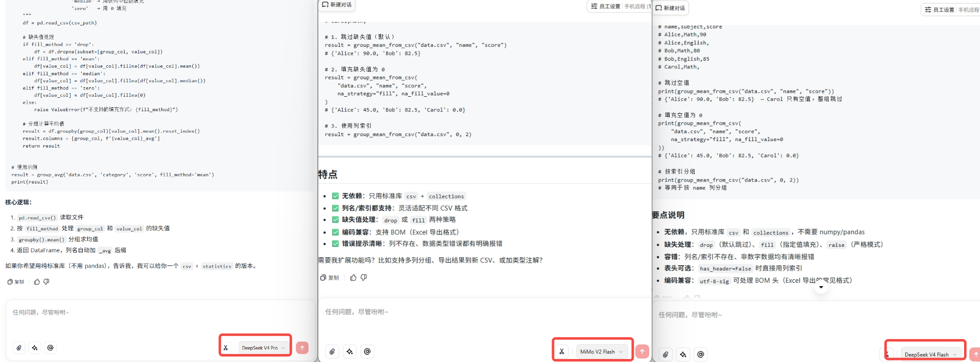Click the utf-8-sig code chip

pyautogui.click(x=714, y=281)
